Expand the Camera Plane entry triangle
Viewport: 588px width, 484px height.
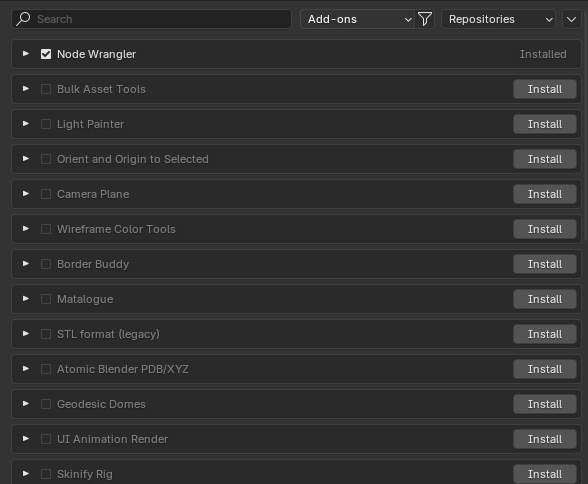(x=26, y=194)
